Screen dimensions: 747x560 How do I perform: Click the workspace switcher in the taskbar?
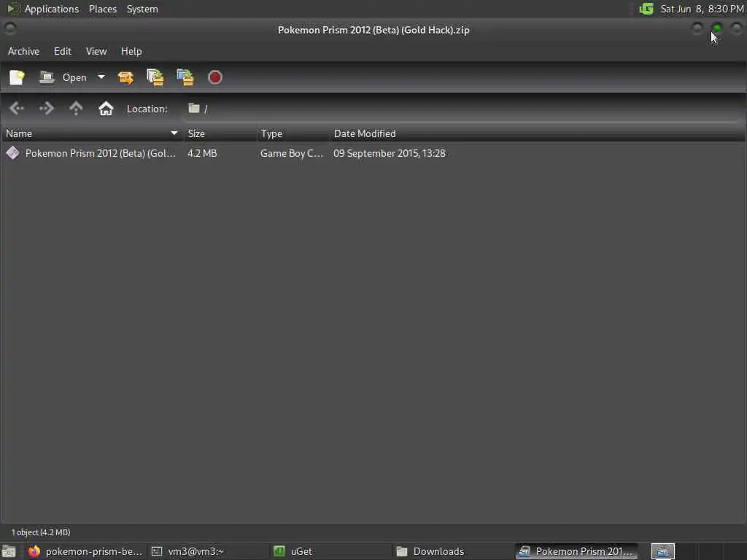click(662, 551)
